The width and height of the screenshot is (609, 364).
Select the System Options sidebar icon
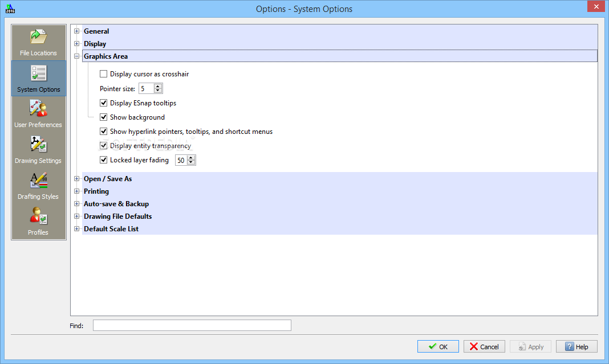[38, 79]
